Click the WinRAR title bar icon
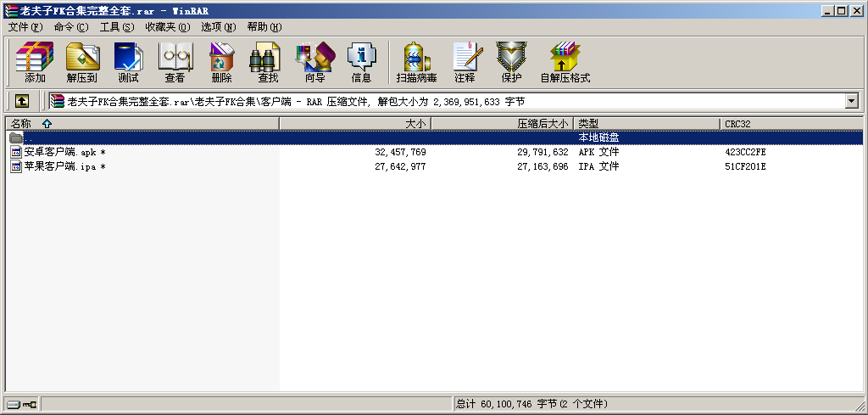Viewport: 868px width, 415px height. 10,10
